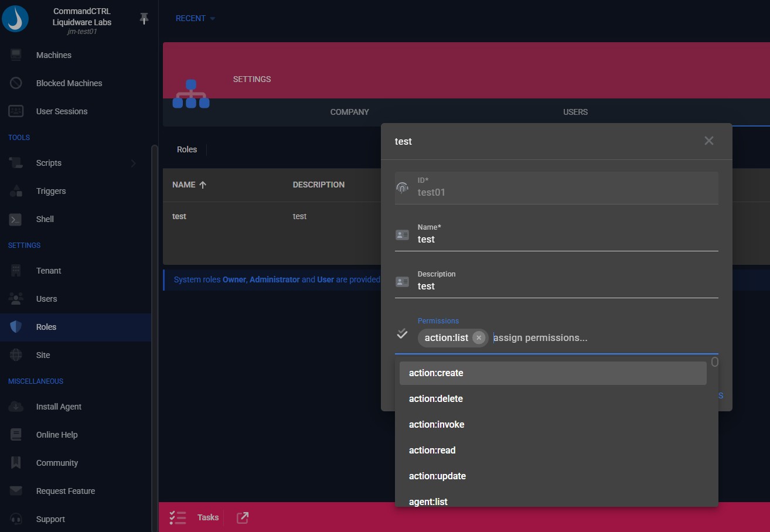Click the permissions dropdown scrollbar
Viewport: 770px width, 532px height.
point(714,362)
